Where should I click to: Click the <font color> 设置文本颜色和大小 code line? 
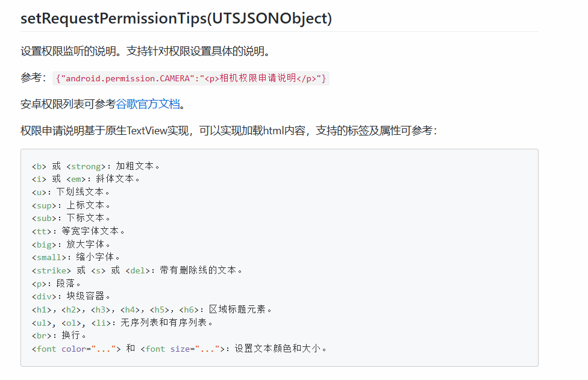pos(180,349)
